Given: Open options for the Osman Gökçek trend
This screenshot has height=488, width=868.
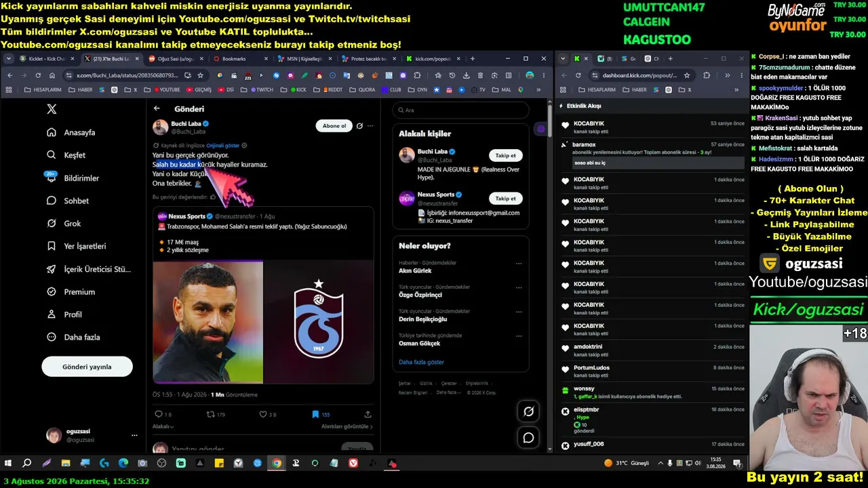Looking at the screenshot, I should click(x=519, y=336).
